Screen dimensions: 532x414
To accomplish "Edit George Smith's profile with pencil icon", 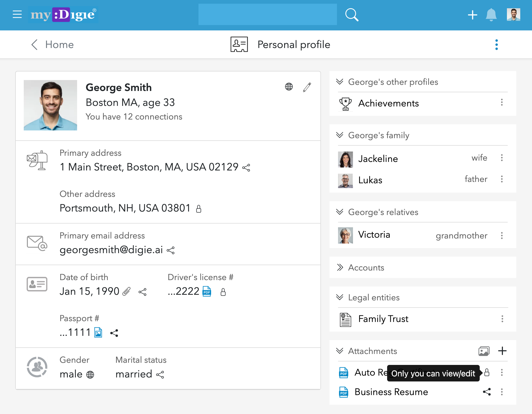I will click(x=307, y=87).
